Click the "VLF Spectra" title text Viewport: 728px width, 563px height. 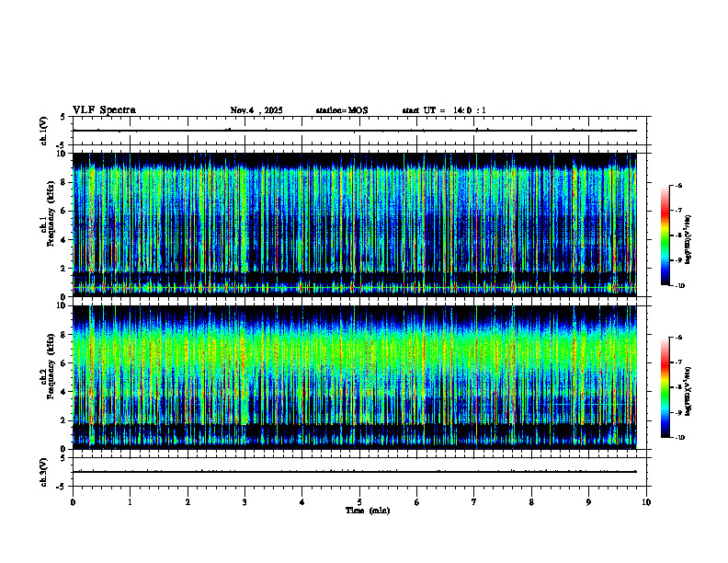[104, 110]
